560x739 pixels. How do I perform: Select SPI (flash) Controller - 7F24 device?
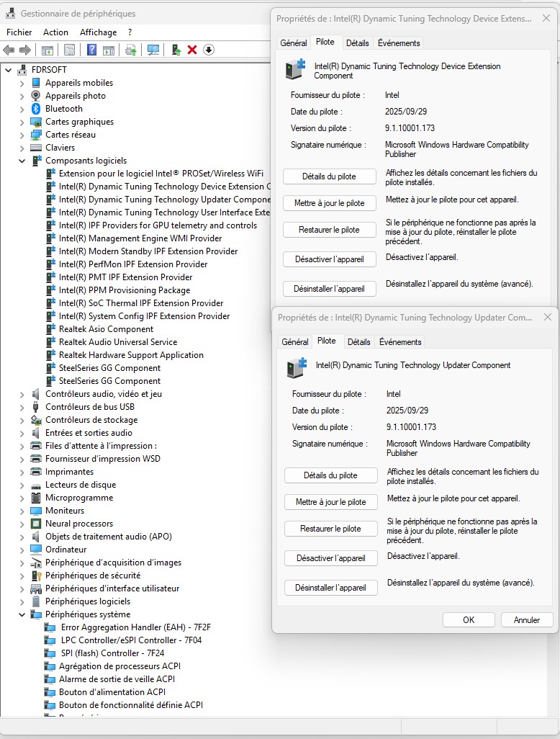click(x=111, y=653)
